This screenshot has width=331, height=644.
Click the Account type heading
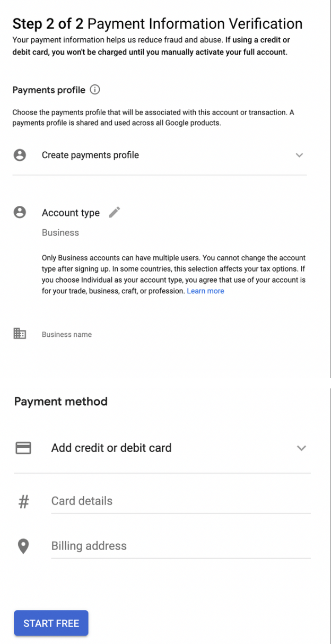(71, 213)
